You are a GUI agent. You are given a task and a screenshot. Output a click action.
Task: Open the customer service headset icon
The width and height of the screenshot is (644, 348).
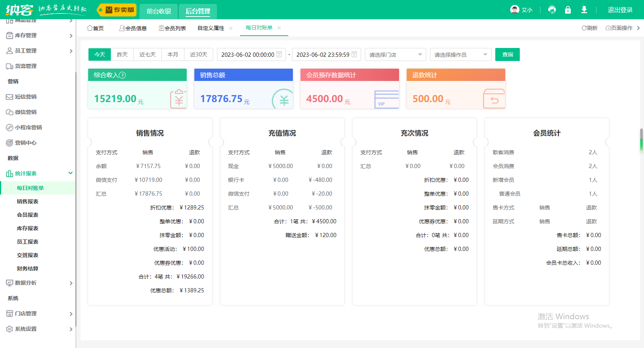click(x=552, y=10)
